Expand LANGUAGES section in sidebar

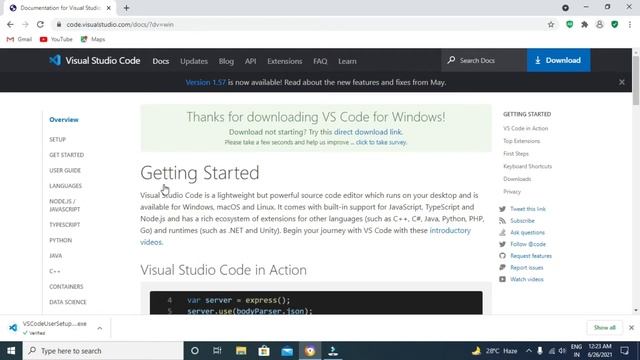(x=65, y=186)
